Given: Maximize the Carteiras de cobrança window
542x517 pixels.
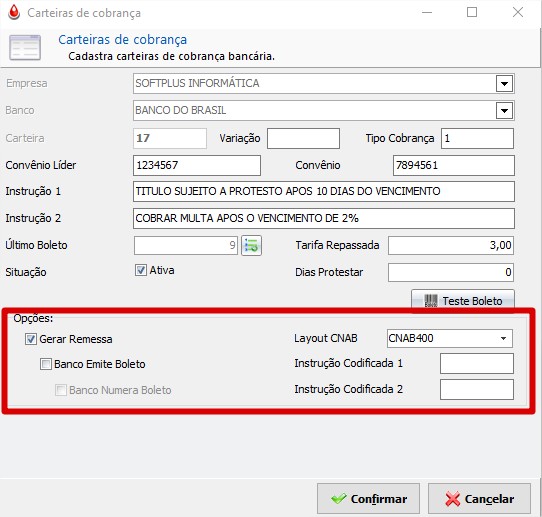Looking at the screenshot, I should tap(472, 12).
